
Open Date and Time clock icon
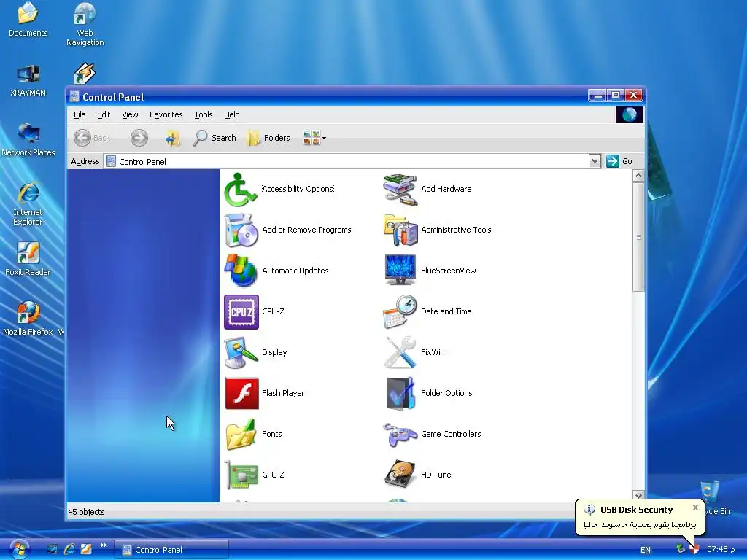click(400, 311)
